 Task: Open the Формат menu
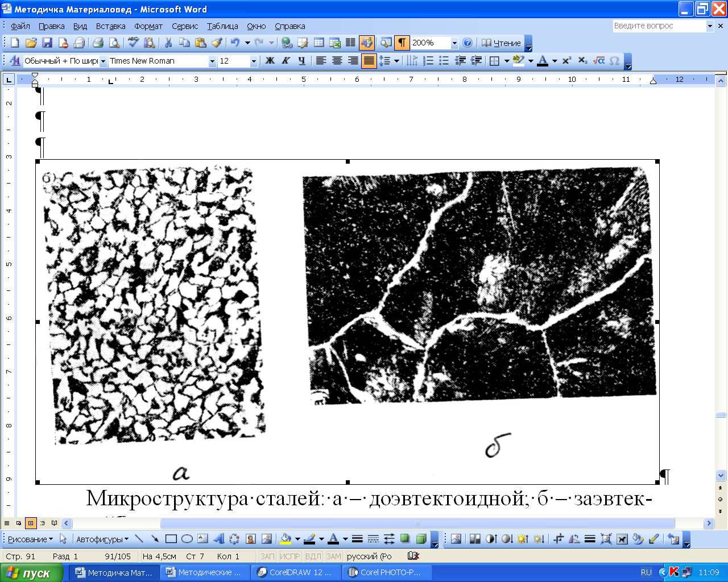(x=148, y=26)
